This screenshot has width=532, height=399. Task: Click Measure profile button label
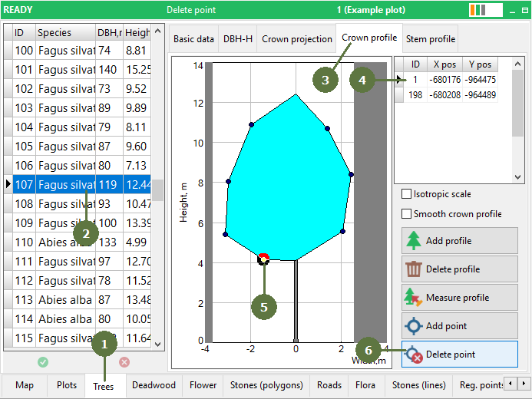(458, 297)
